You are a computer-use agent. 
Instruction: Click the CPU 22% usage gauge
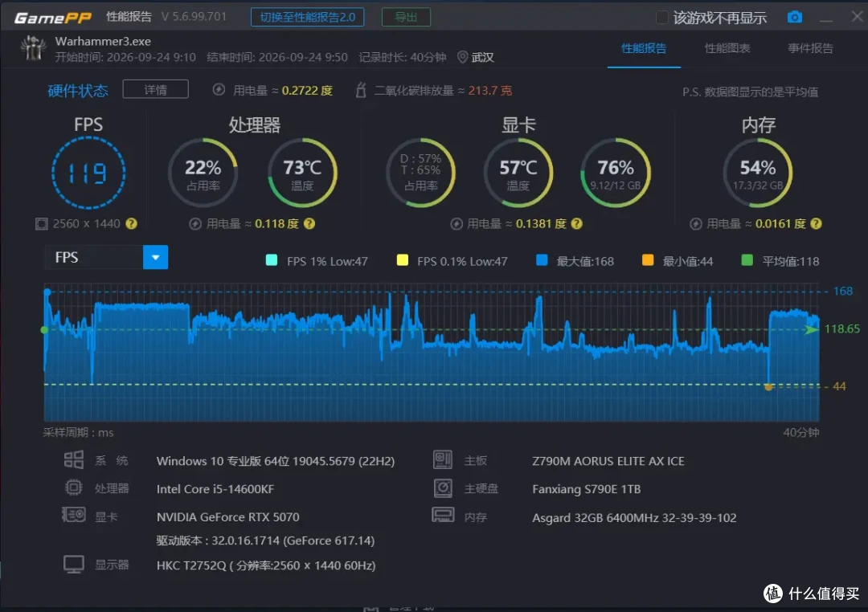point(203,173)
